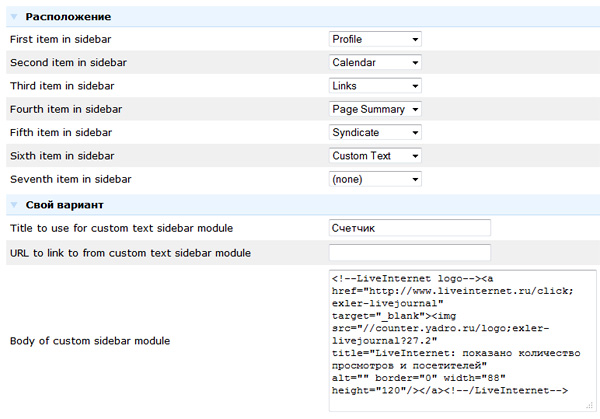Collapse the Расположение section triangle
Viewport: 600px width, 419px height.
pyautogui.click(x=14, y=18)
